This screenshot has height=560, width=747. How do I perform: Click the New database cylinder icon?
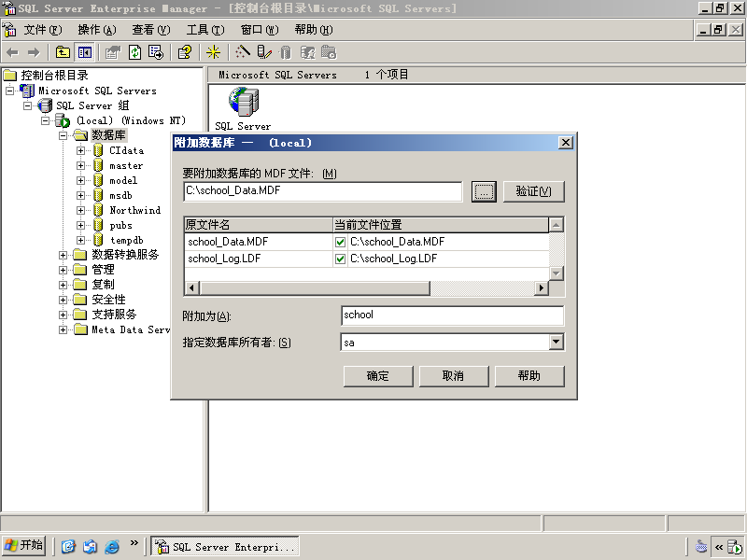(286, 52)
